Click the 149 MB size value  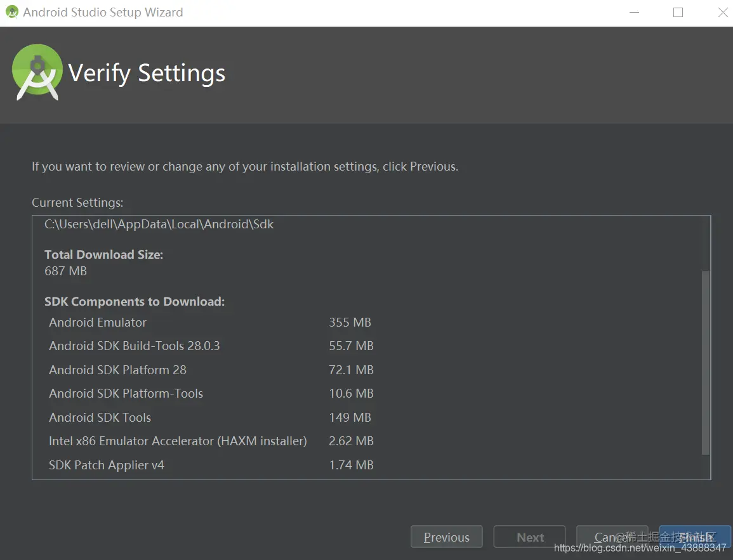(x=350, y=417)
